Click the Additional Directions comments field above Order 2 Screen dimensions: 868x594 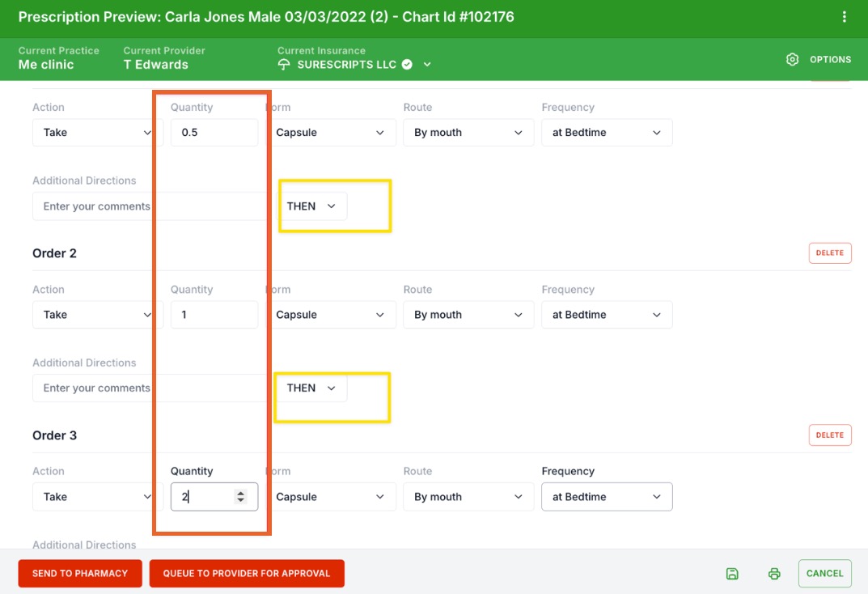[x=150, y=206]
